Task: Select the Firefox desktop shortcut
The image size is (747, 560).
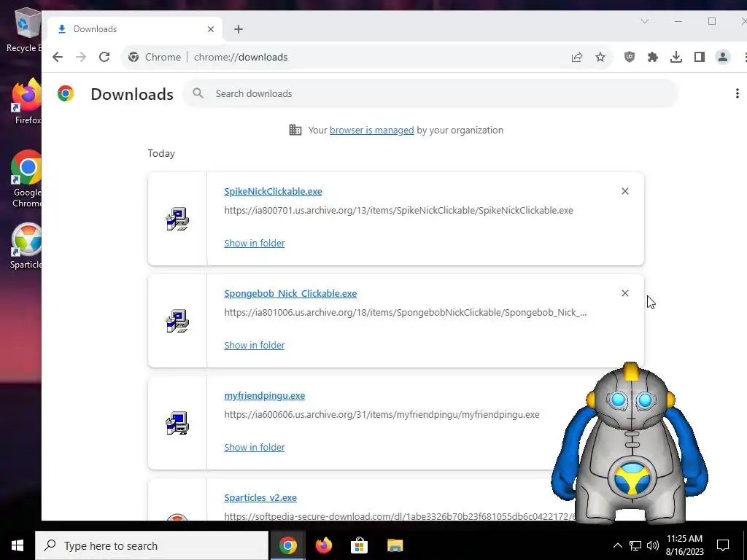Action: [27, 101]
